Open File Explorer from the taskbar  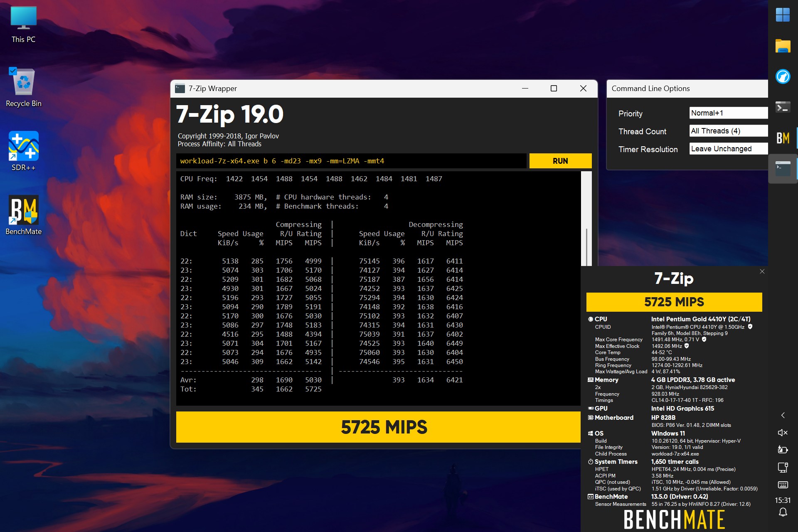(x=783, y=46)
